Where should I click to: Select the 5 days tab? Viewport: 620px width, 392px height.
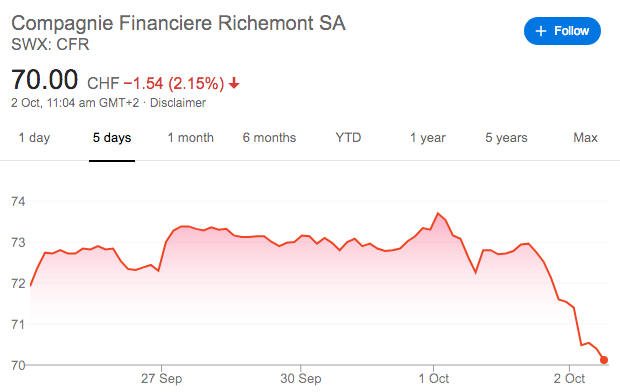[x=112, y=138]
